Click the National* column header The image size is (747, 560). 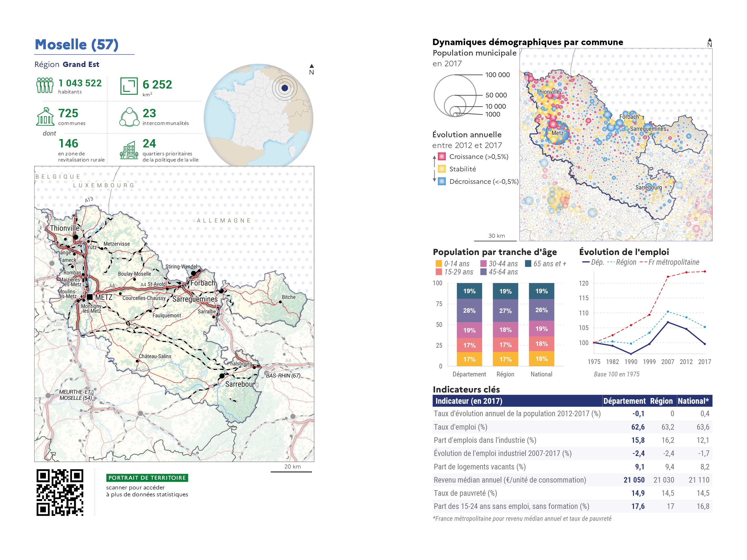[x=693, y=401]
